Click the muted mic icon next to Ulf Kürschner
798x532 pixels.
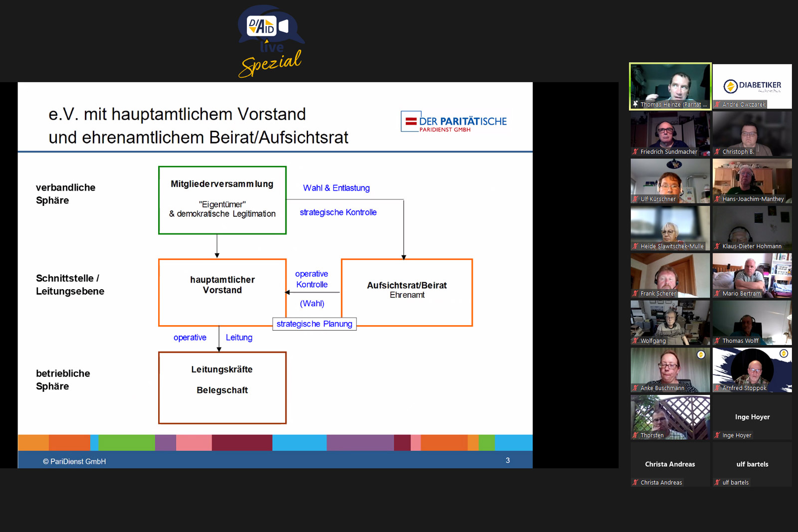[x=634, y=199]
